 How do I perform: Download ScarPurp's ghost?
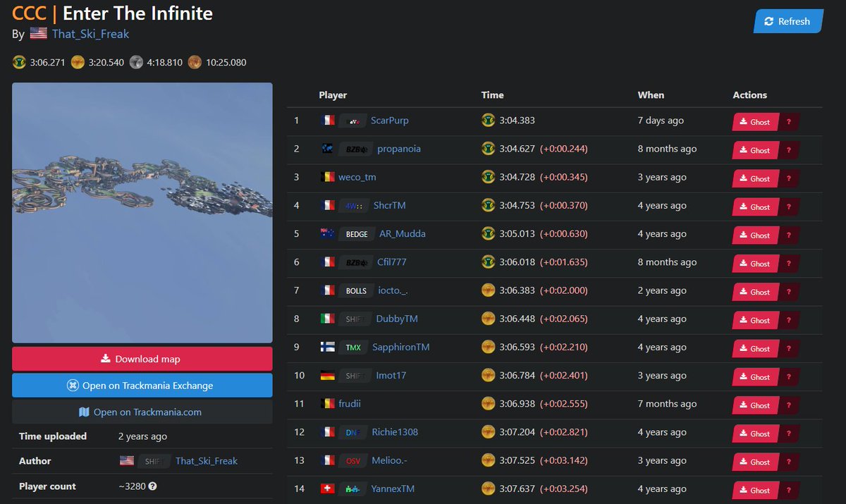click(754, 122)
